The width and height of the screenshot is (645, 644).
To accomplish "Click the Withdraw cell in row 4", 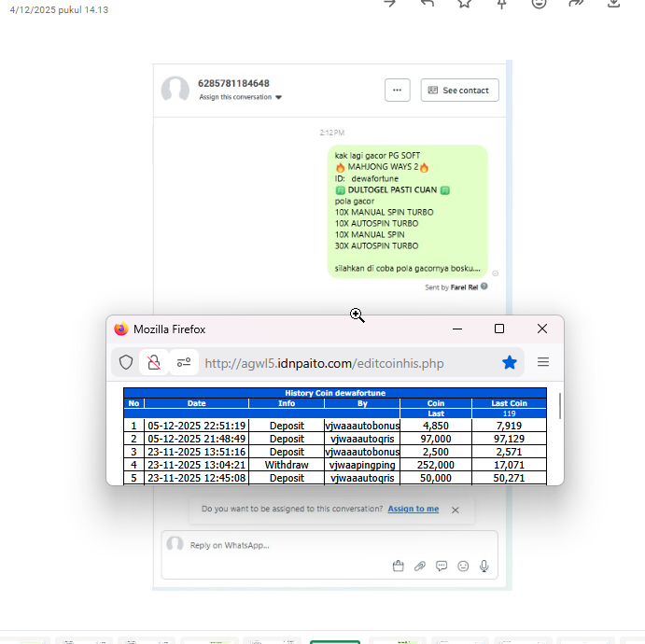I will (x=287, y=465).
